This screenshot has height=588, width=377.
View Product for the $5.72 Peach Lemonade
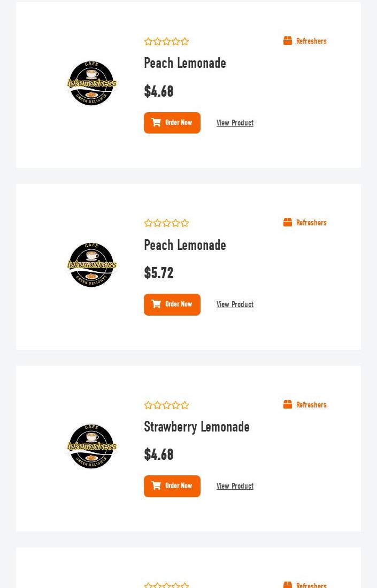coord(235,304)
